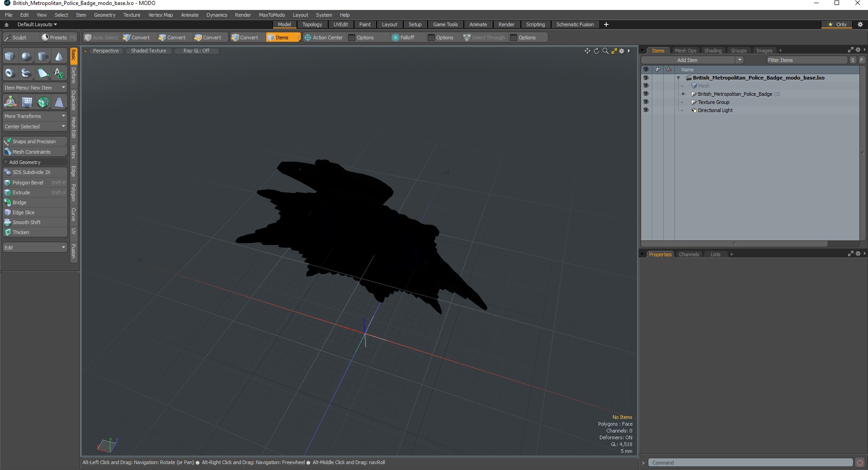Toggle visibility of the scene file item
This screenshot has width=868, height=470.
[x=646, y=78]
